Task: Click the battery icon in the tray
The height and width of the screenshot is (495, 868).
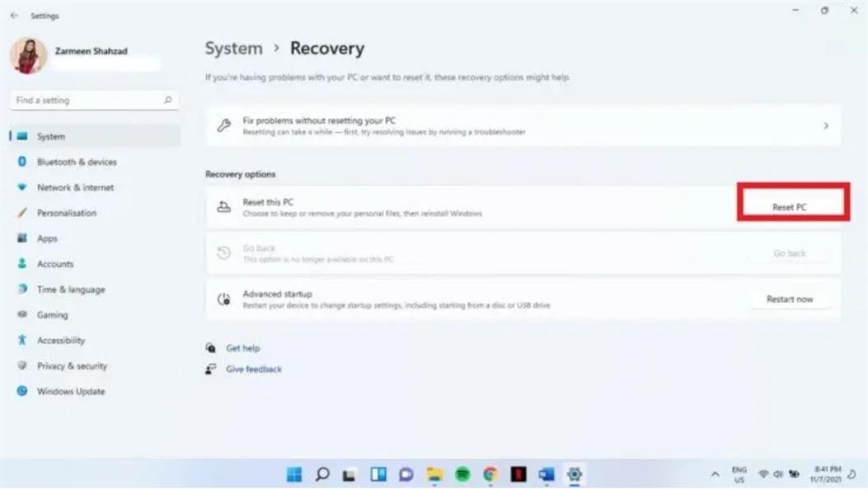Action: tap(795, 474)
